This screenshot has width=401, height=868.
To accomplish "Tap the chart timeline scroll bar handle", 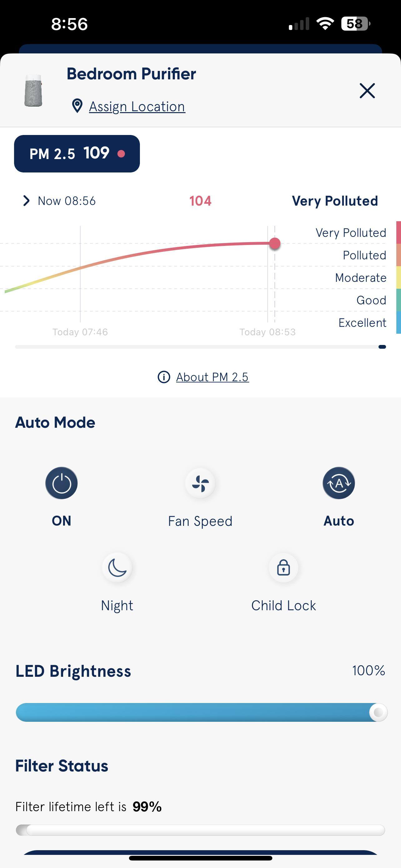I will point(382,347).
